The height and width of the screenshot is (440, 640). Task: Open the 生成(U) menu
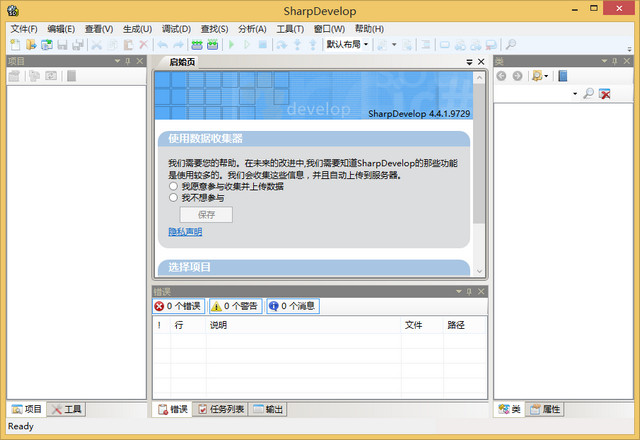[138, 29]
